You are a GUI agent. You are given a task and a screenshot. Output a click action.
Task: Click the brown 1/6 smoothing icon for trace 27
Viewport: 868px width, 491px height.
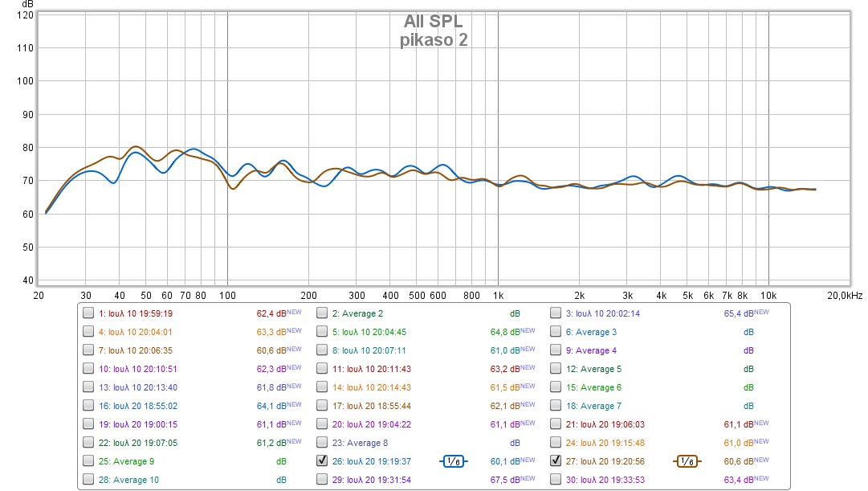tap(688, 461)
